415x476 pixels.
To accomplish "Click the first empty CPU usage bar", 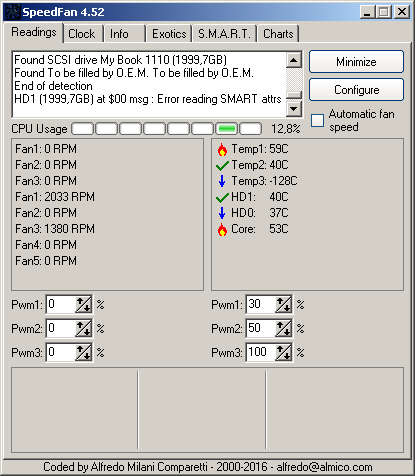I will [x=83, y=128].
